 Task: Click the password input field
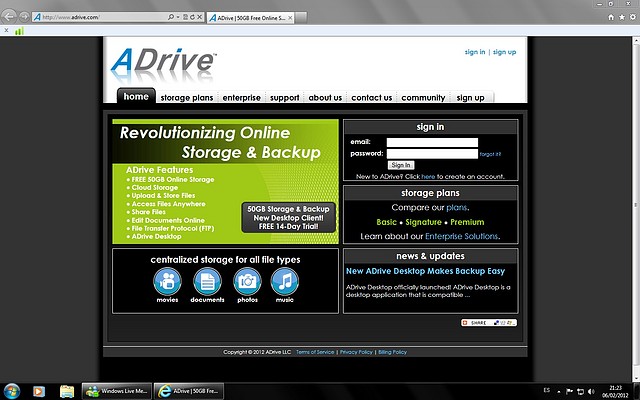click(x=432, y=153)
